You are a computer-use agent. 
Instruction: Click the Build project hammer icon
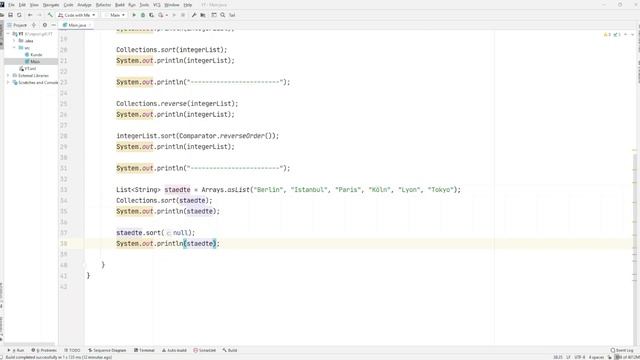pos(50,15)
